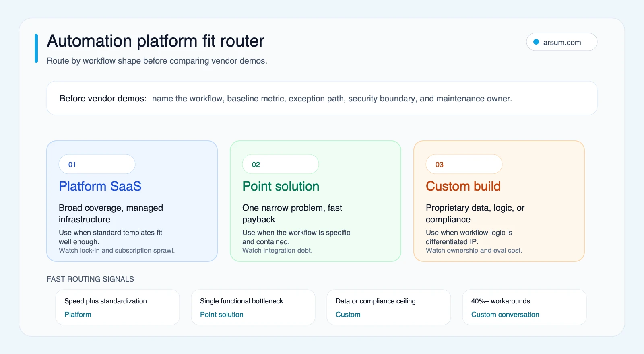The image size is (644, 354).
Task: Click the 'Route by workflow shape' subtitle
Action: [x=157, y=61]
